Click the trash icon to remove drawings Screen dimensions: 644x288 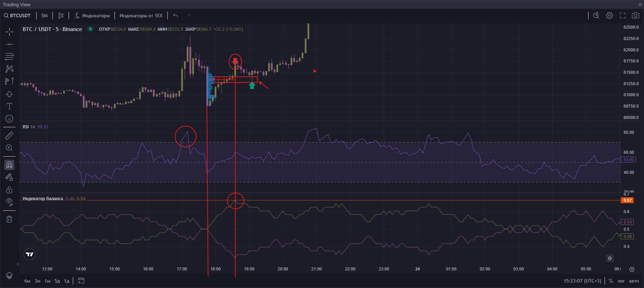tap(9, 219)
